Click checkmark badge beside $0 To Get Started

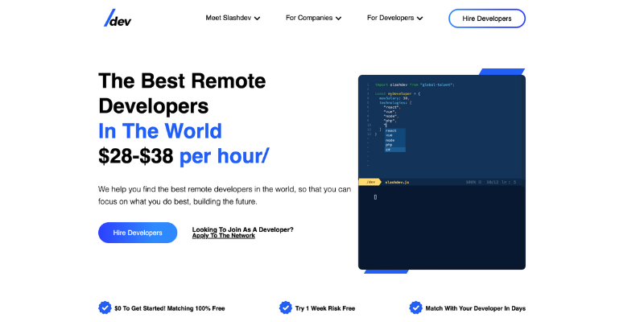click(x=105, y=308)
